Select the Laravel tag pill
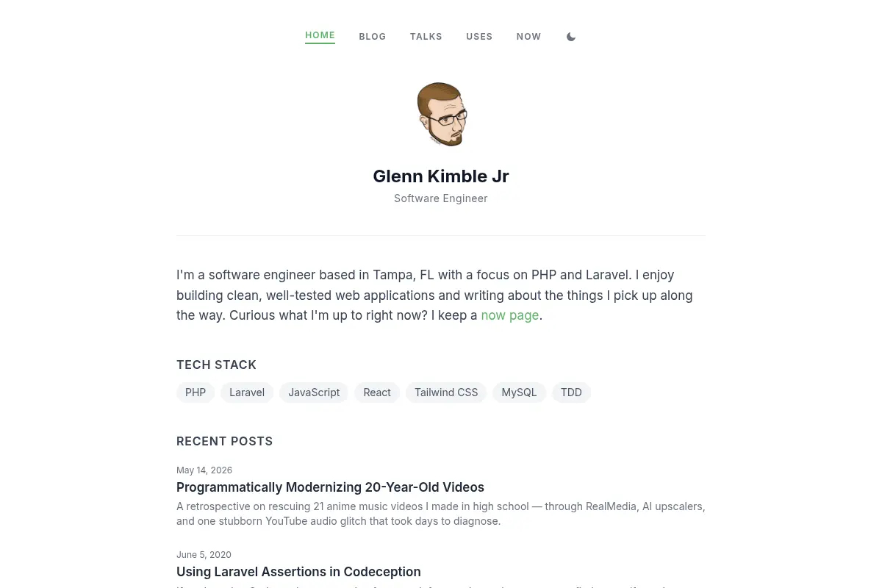 tap(247, 392)
